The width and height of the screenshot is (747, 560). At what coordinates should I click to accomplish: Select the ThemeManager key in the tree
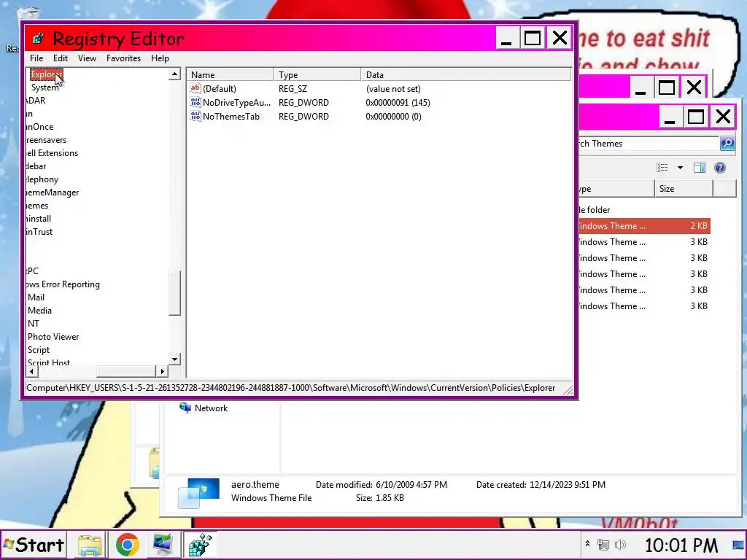[53, 192]
